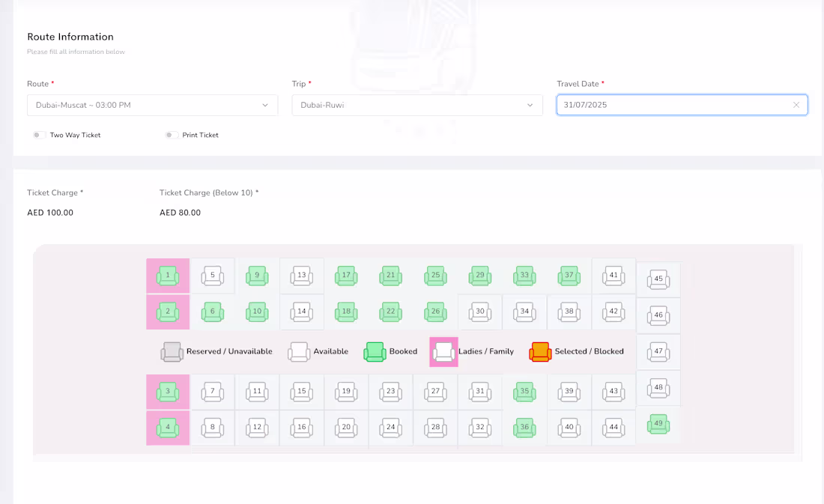824x504 pixels.
Task: Select seat 45 at top right
Action: pos(658,279)
